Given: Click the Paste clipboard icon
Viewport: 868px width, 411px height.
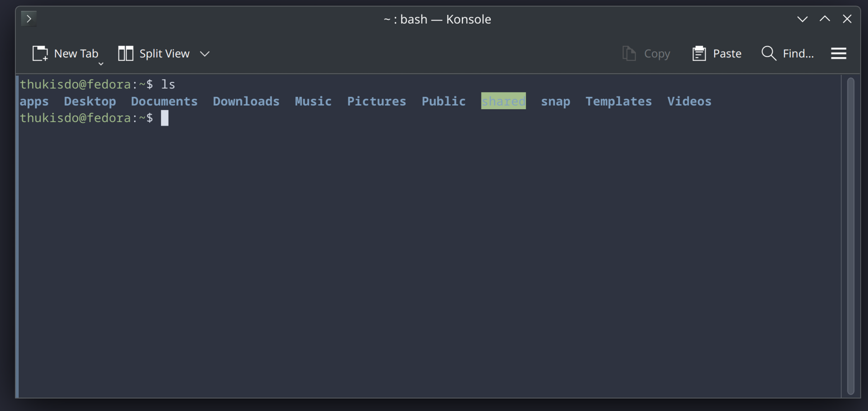Looking at the screenshot, I should click(699, 53).
